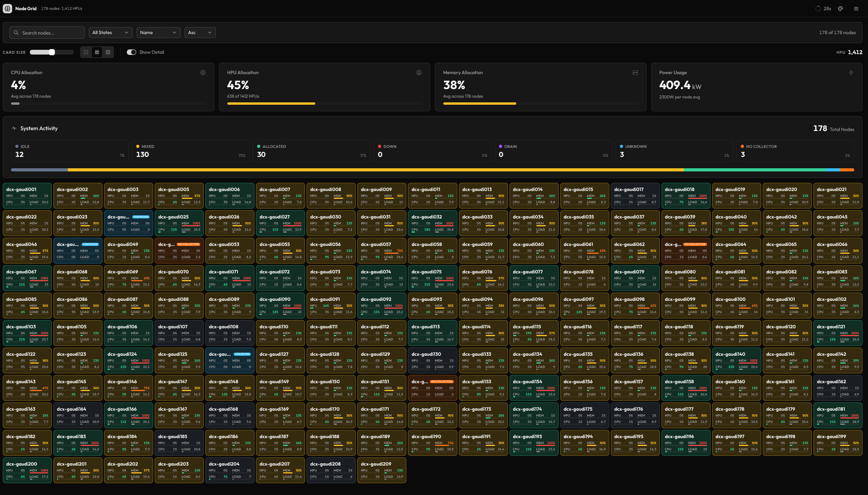Filter by the ALLOCATED state card
Image resolution: width=868 pixels, height=495 pixels.
pyautogui.click(x=312, y=151)
